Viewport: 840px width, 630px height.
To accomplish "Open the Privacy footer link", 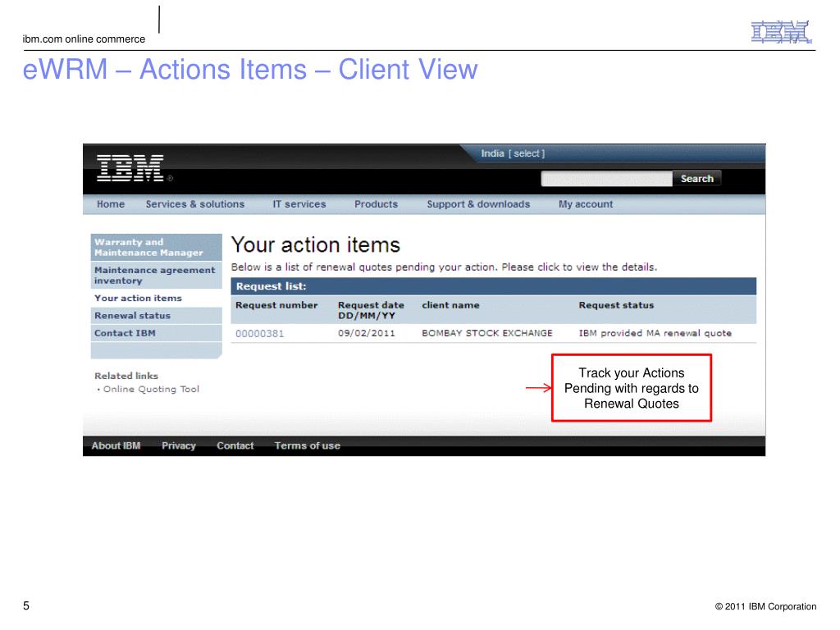I will pyautogui.click(x=178, y=445).
